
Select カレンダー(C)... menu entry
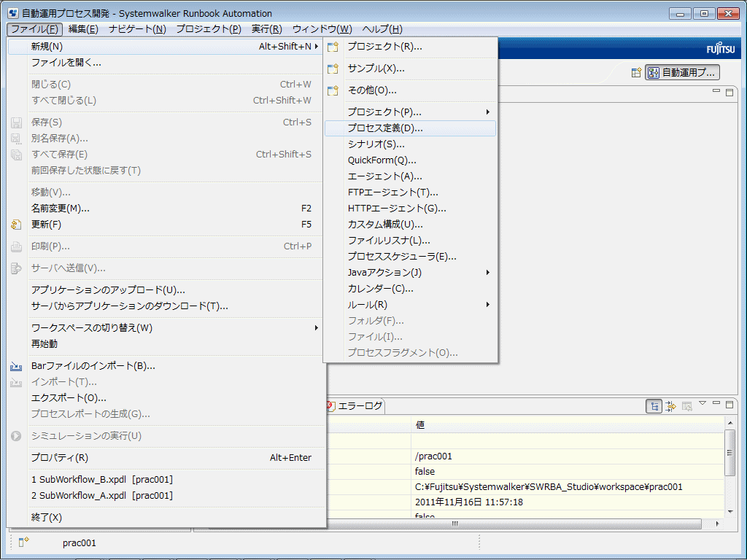[x=410, y=289]
